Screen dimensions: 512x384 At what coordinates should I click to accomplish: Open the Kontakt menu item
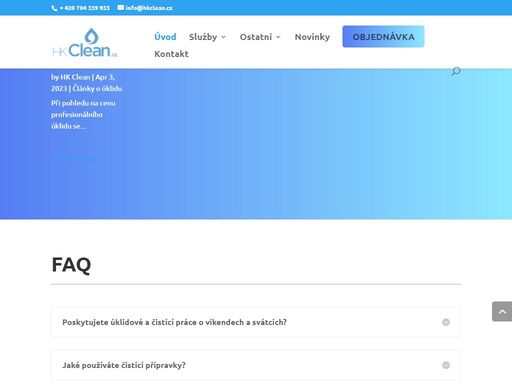pos(171,54)
